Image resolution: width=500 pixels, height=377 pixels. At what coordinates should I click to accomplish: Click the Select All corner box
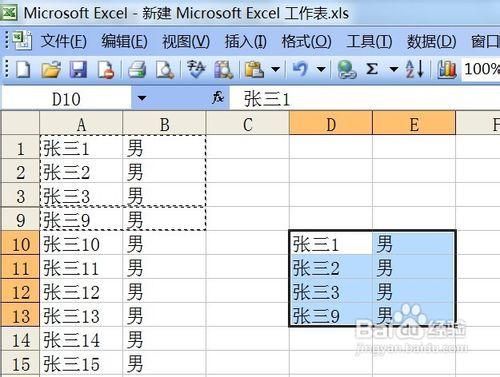(x=20, y=123)
